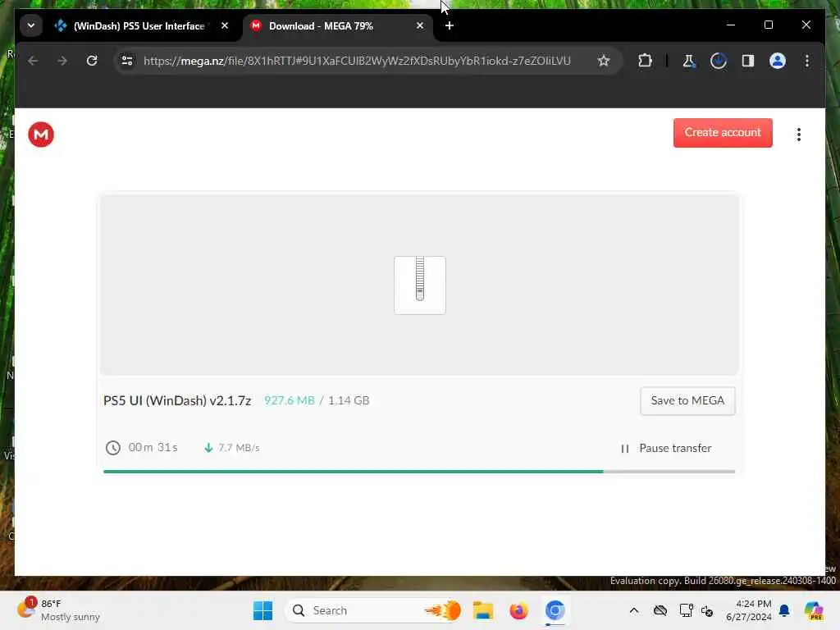Pause the transfer

(x=666, y=448)
